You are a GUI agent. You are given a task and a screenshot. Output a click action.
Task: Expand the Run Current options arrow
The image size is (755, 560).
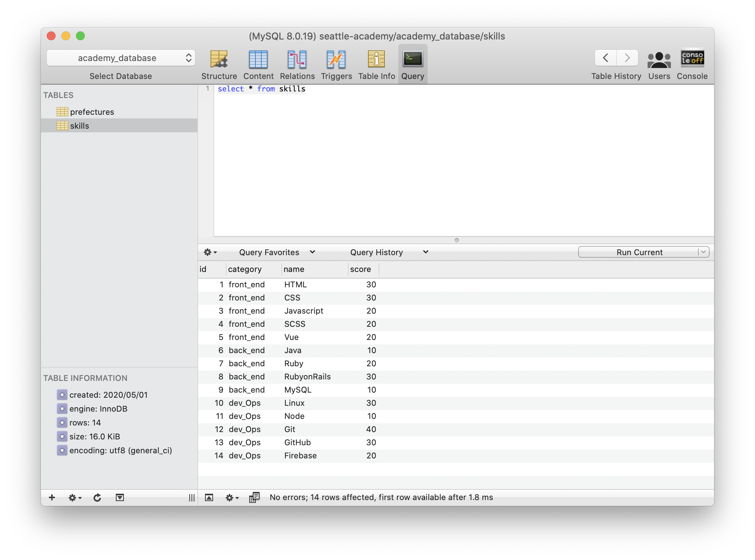point(703,252)
